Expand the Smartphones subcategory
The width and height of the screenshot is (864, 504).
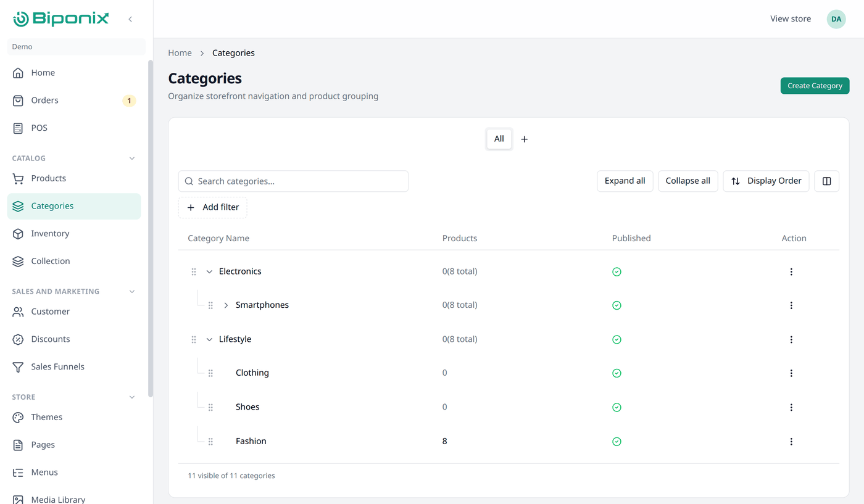(226, 305)
